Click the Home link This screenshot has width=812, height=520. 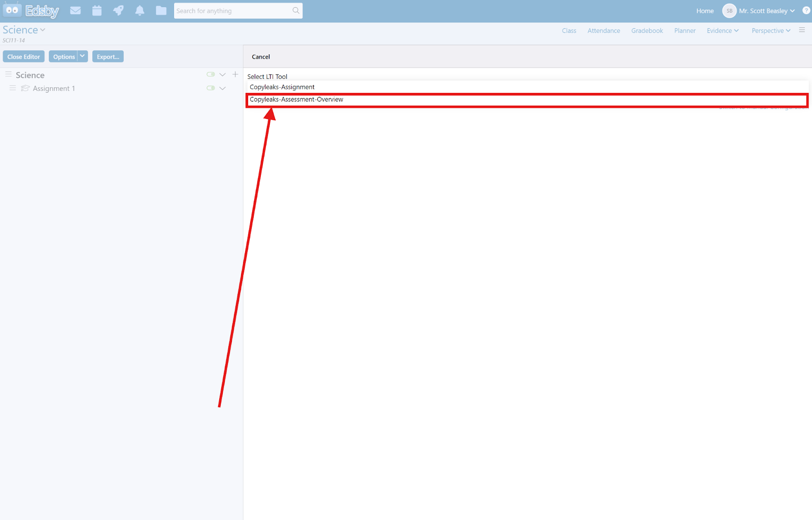[x=705, y=11]
